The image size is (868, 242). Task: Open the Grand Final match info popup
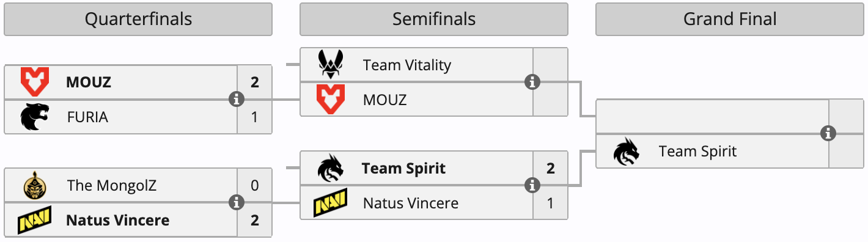click(828, 133)
